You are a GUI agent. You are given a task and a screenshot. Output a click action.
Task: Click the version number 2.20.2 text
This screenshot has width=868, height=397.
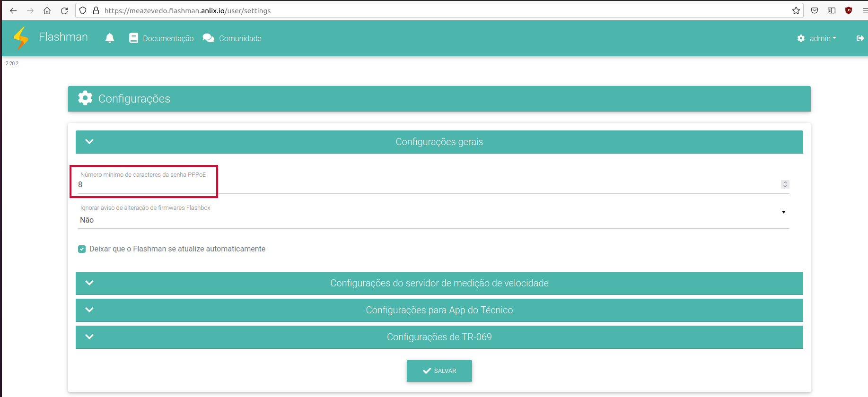pyautogui.click(x=12, y=63)
